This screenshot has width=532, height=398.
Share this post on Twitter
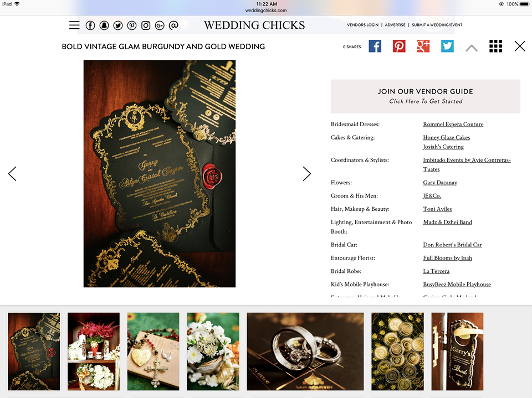(x=447, y=46)
